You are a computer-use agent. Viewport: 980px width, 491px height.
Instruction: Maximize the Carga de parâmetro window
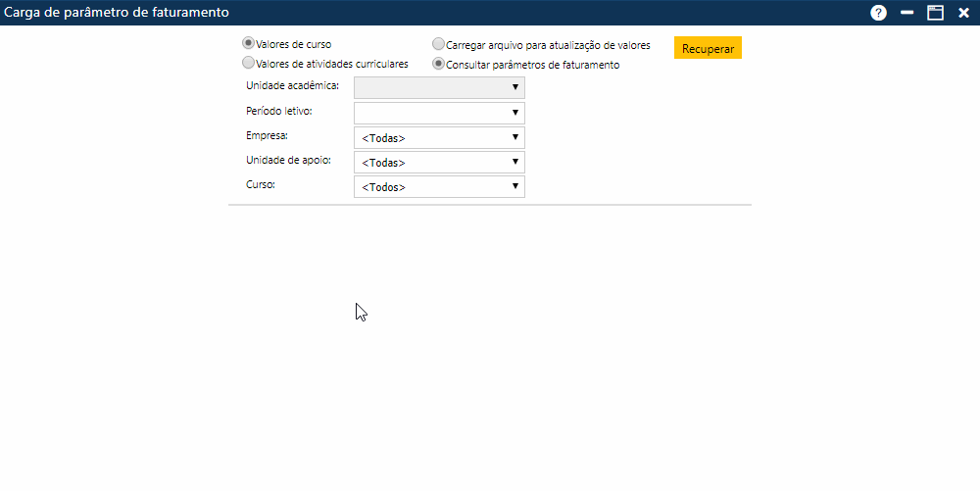(935, 13)
